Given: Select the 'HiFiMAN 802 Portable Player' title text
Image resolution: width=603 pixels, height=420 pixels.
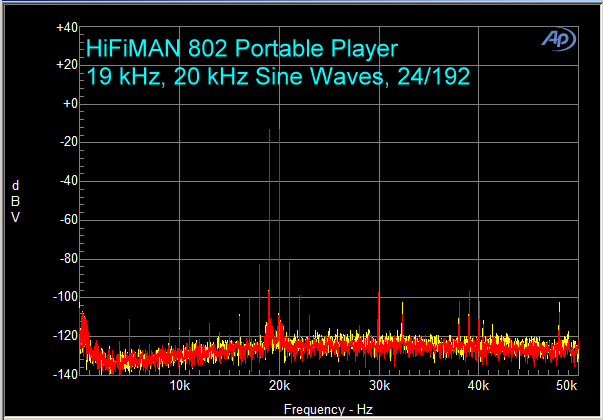Looking at the screenshot, I should 243,48.
